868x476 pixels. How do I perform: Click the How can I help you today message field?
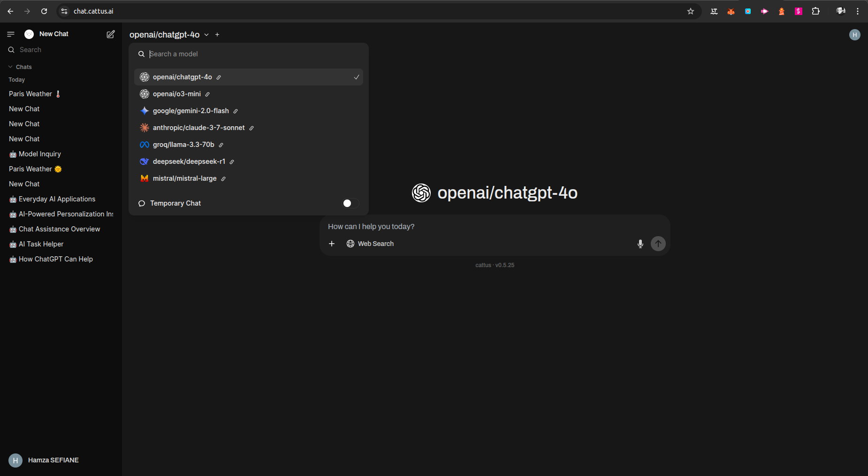pos(495,227)
